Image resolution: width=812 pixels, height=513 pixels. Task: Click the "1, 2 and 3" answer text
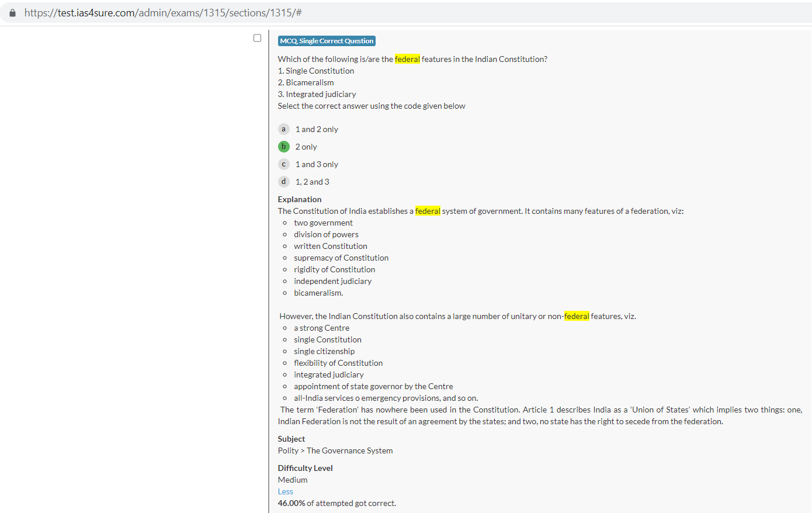click(312, 182)
